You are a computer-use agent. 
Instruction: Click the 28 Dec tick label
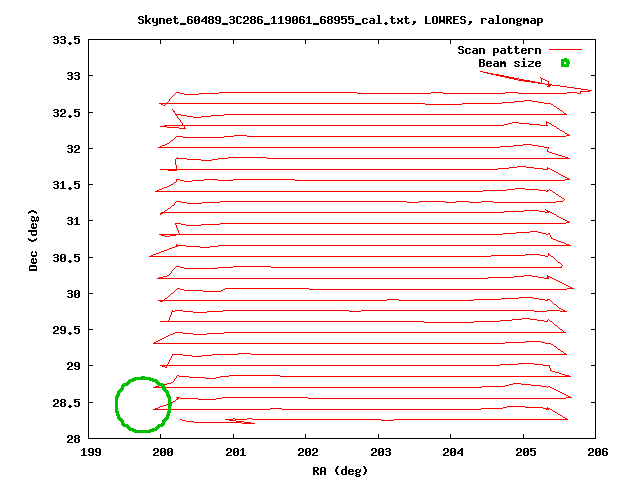click(x=73, y=439)
